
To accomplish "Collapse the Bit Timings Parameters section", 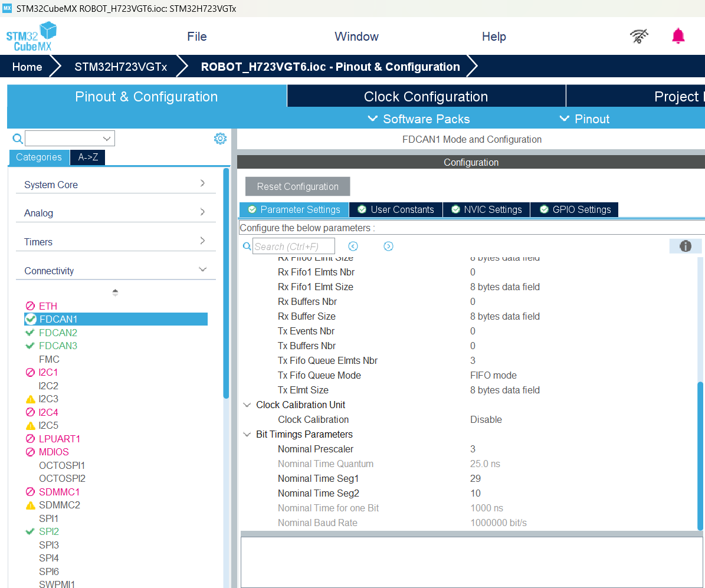I will 247,434.
